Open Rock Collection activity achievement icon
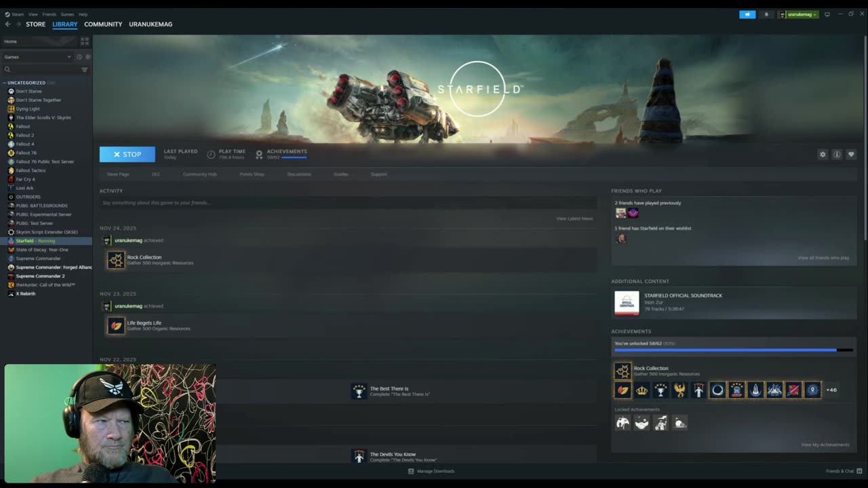The height and width of the screenshot is (488, 868). click(116, 260)
